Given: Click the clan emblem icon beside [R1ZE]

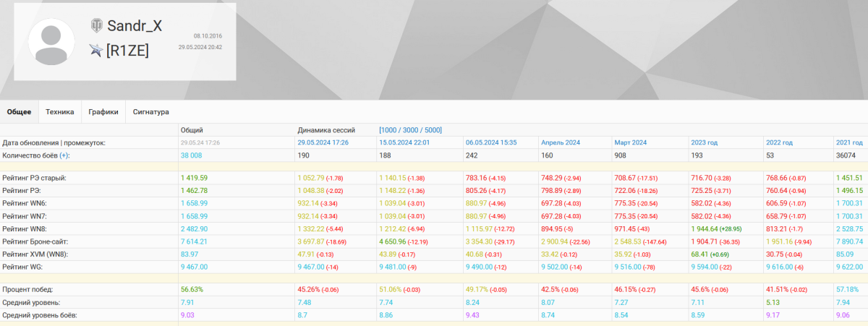Looking at the screenshot, I should tap(97, 50).
